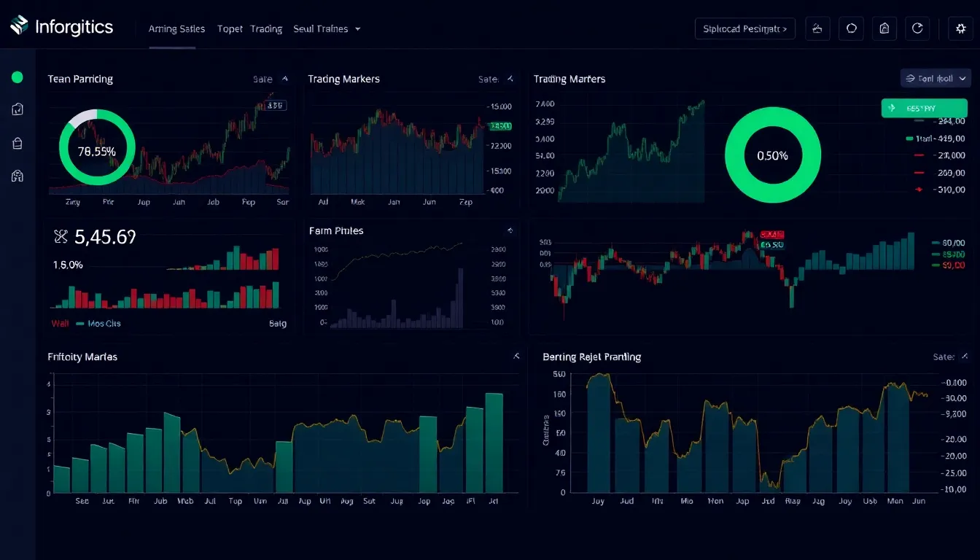Viewport: 980px width, 560px height.
Task: Toggle the expand control on Trading Markers panel
Action: pos(510,79)
